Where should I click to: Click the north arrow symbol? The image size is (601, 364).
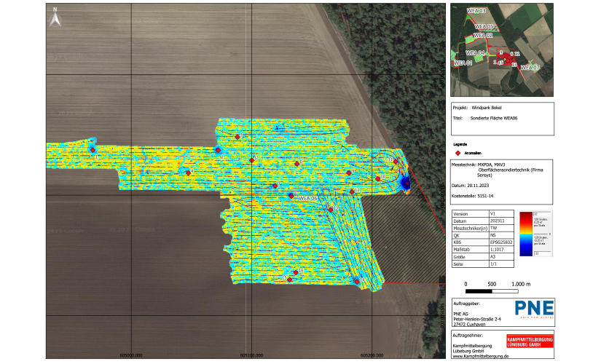55,17
